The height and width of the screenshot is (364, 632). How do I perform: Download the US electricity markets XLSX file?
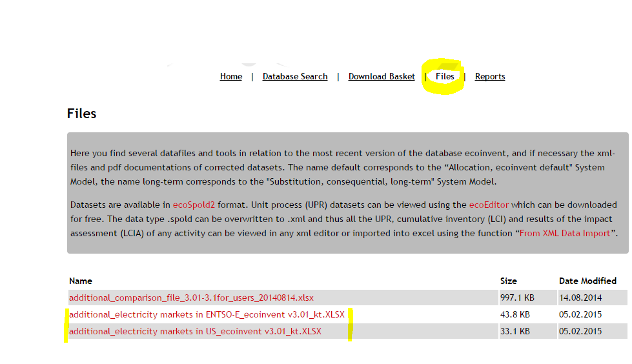pos(195,331)
